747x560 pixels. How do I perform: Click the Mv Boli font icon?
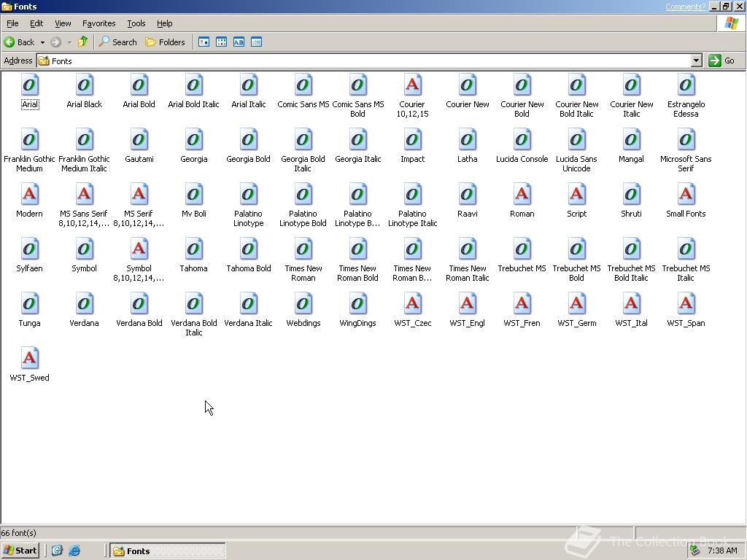coord(194,194)
